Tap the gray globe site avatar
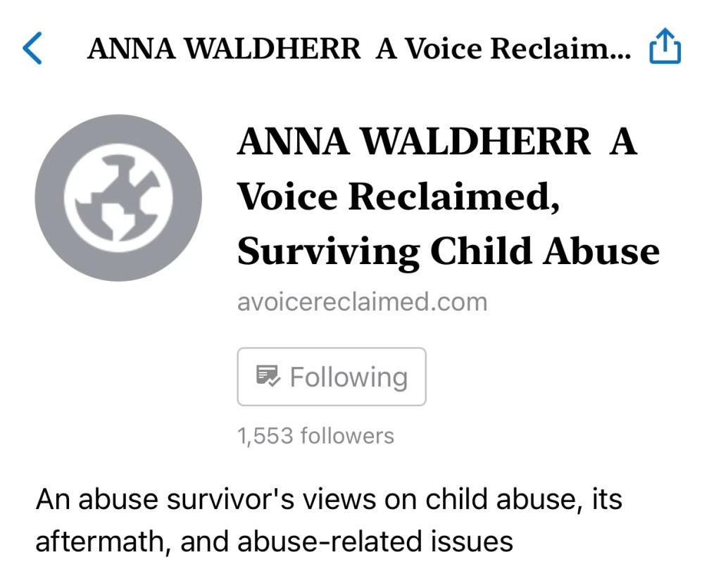This screenshot has height=588, width=721. [x=118, y=198]
